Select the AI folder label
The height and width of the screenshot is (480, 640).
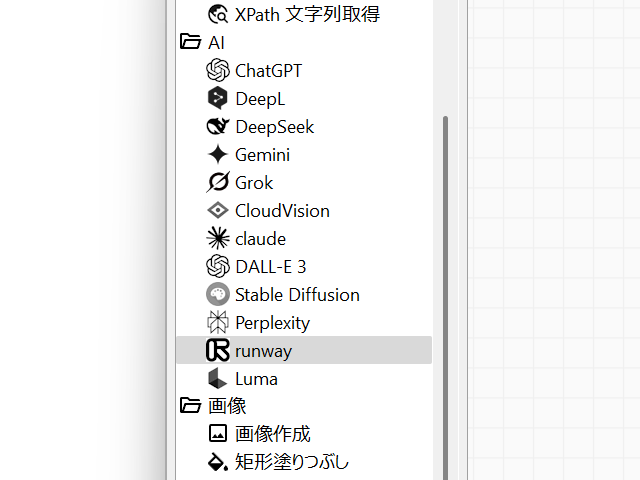point(216,42)
